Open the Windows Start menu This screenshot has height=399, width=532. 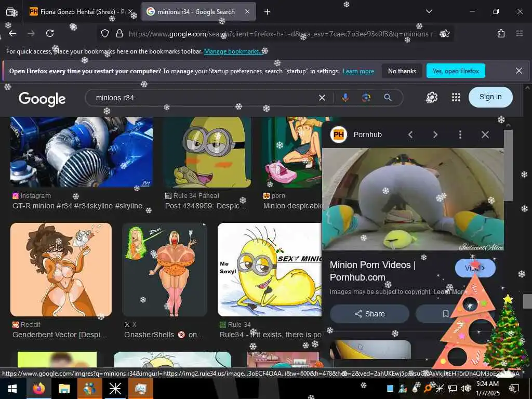12,389
